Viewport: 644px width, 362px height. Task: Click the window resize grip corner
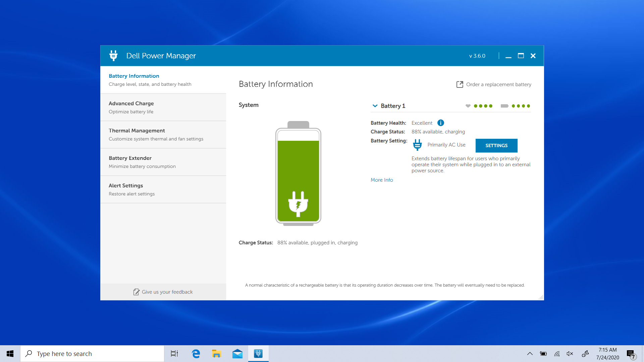click(541, 297)
